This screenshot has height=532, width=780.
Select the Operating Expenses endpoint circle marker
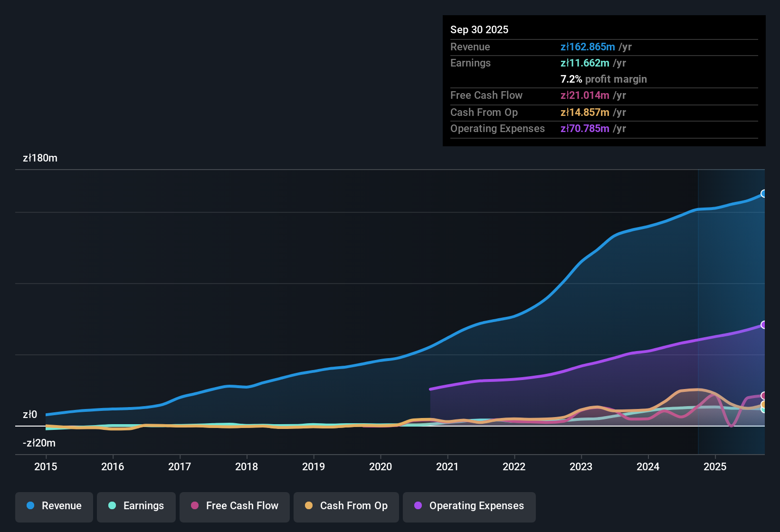tap(764, 325)
